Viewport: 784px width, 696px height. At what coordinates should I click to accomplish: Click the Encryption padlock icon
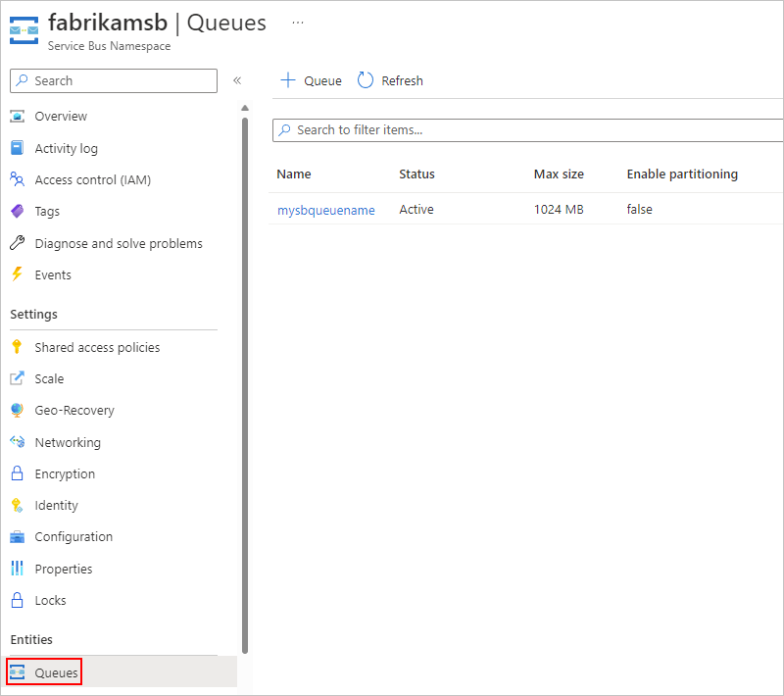[18, 473]
